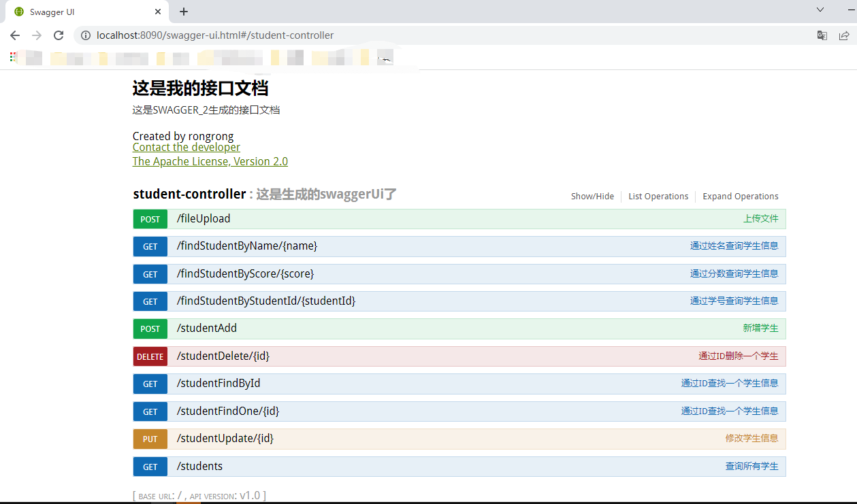Image resolution: width=857 pixels, height=504 pixels.
Task: Click the DELETE badge for /studentDelete/{id}
Action: (150, 356)
